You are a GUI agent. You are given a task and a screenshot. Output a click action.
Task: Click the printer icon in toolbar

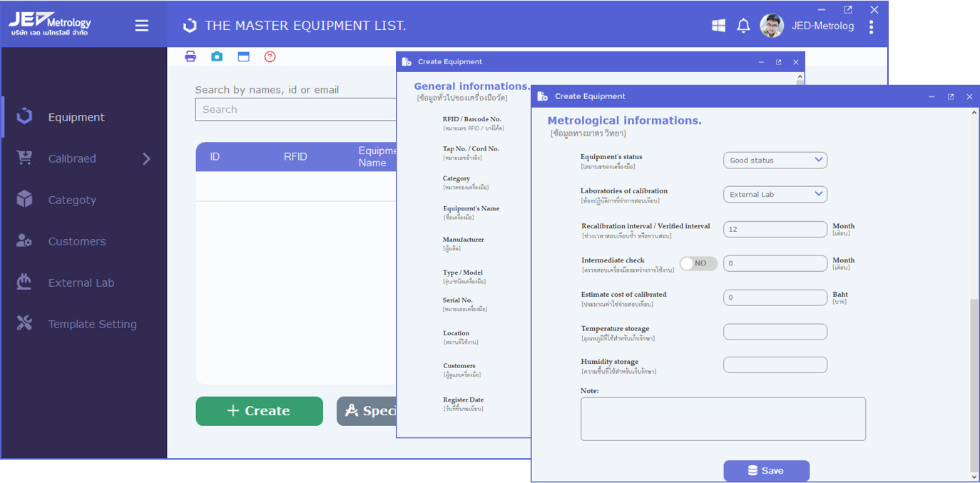coord(190,56)
